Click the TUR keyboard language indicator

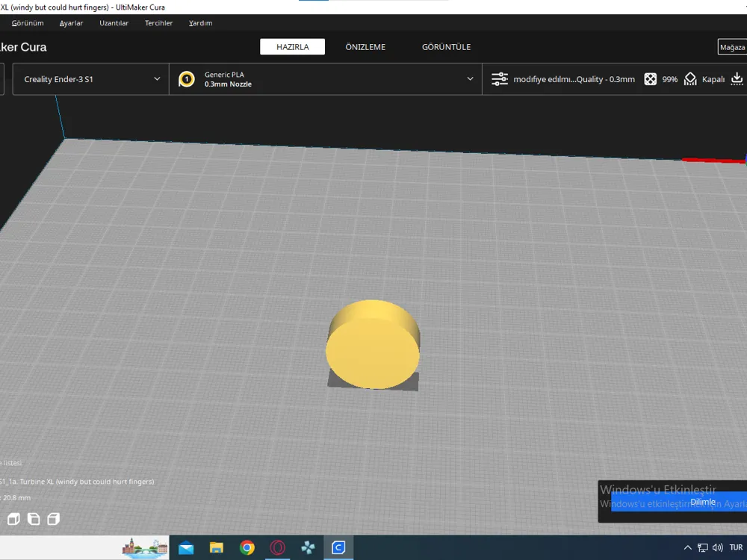coord(736,547)
